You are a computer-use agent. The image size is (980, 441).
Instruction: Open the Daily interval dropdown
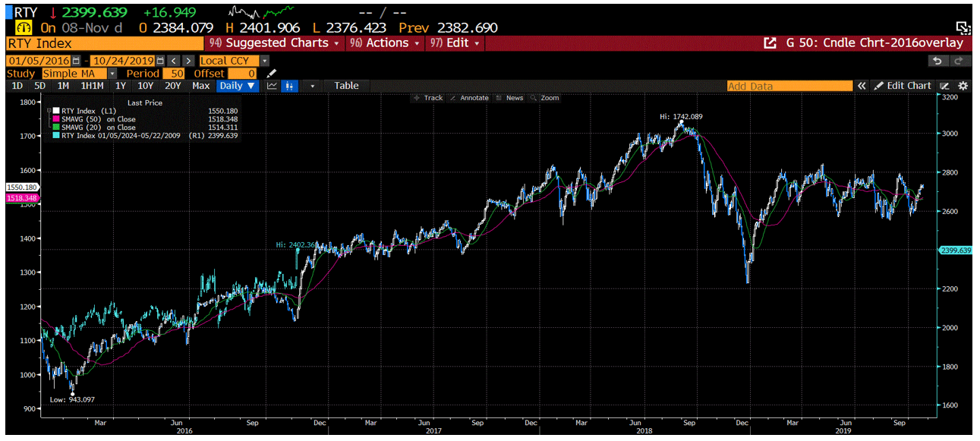[x=237, y=86]
